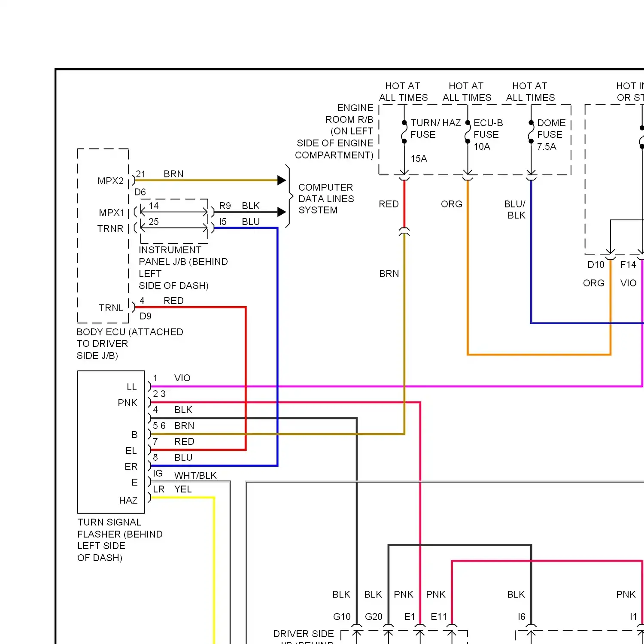Click connector label F14
644x644 pixels.
coord(628,264)
